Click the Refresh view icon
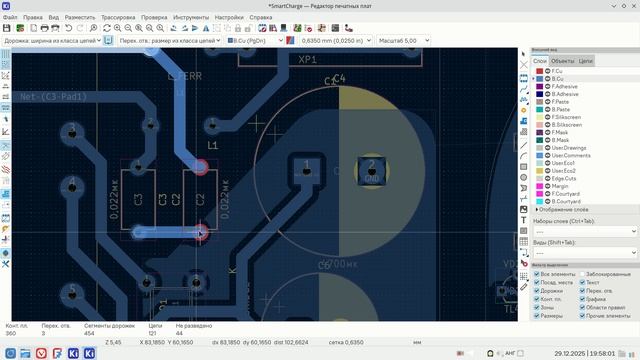Viewport: 640px width, 360px height. point(107,28)
